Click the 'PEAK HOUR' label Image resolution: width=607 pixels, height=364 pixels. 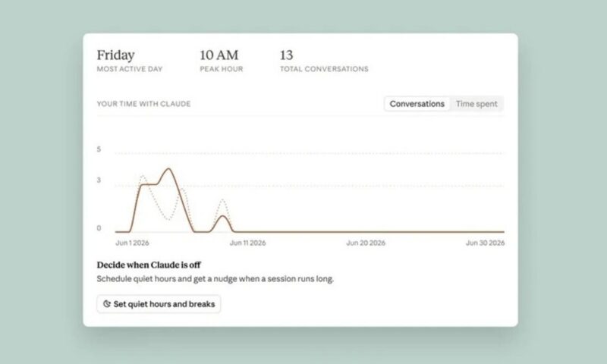[222, 69]
